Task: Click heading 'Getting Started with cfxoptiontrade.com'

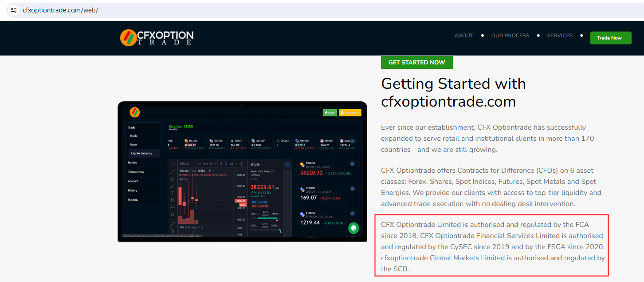Action: 453,92
